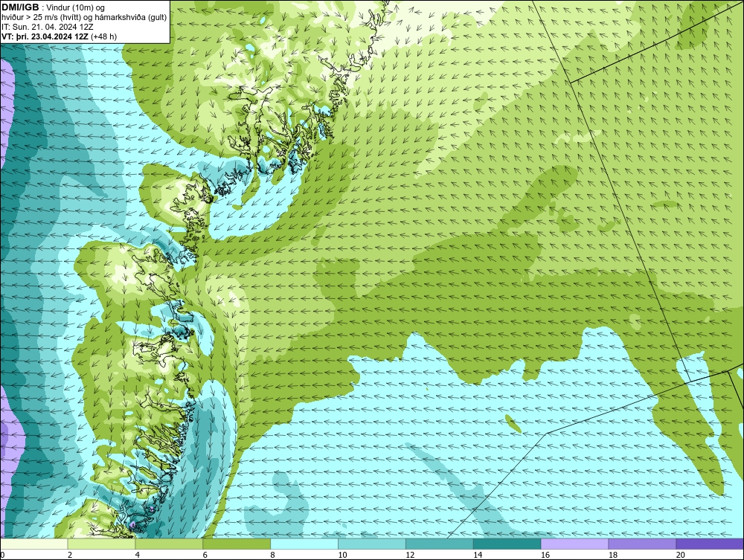The height and width of the screenshot is (560, 744).
Task: Click the '20' label on the wind scale
Action: [680, 555]
